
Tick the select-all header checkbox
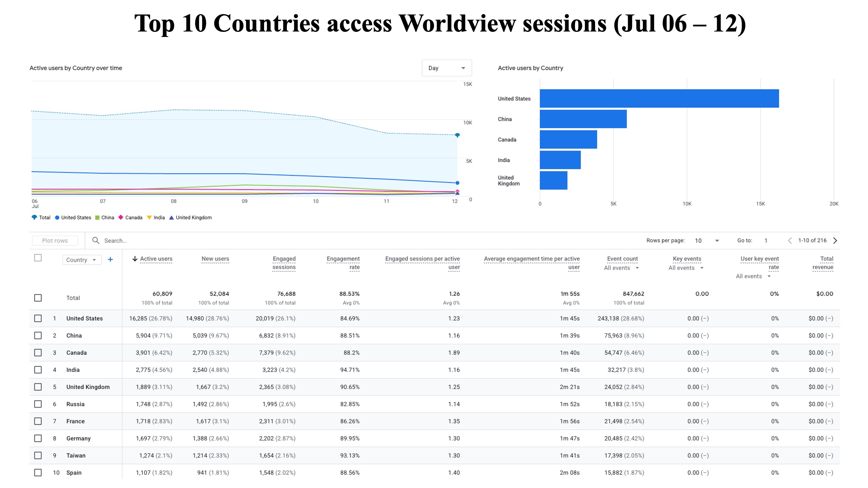coord(38,258)
